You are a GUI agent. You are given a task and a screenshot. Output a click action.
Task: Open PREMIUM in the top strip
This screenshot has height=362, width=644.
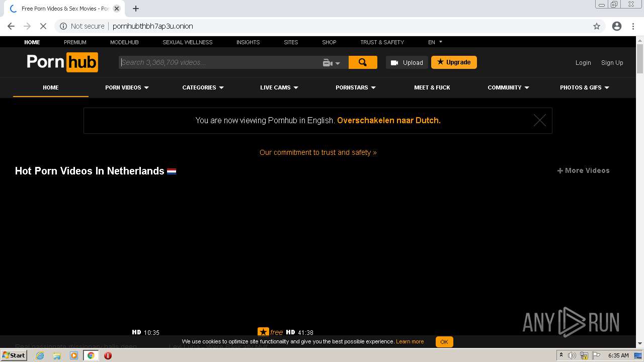click(x=75, y=42)
